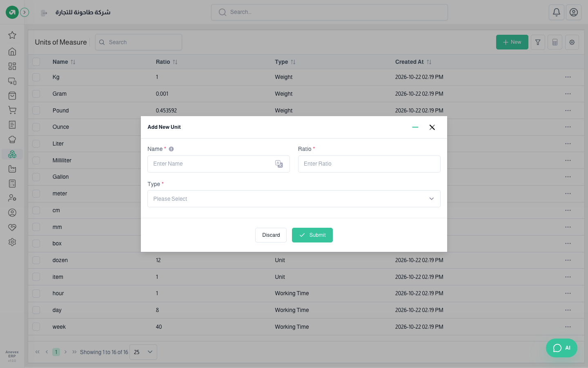Open the shopping bag sidebar icon
The image size is (588, 368).
(x=12, y=96)
